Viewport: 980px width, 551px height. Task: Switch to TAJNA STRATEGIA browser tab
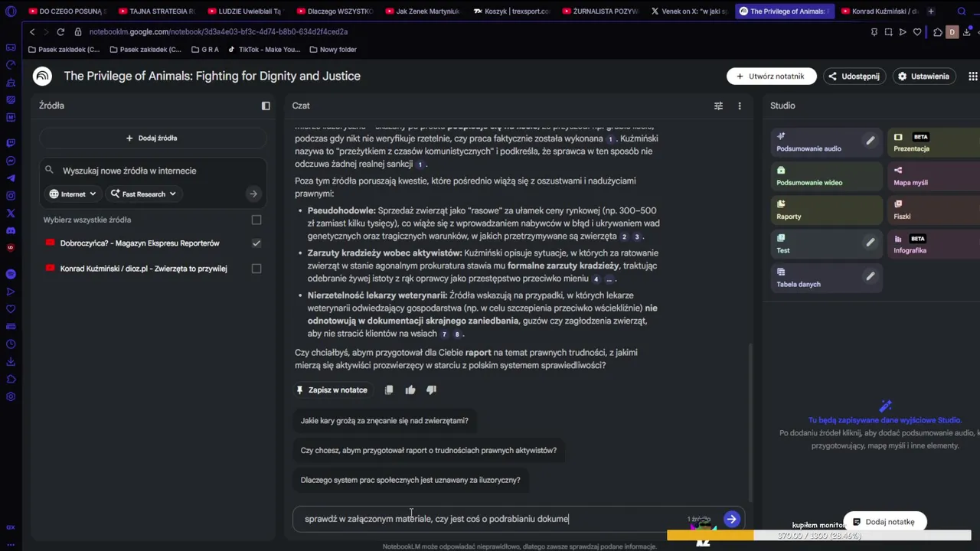pyautogui.click(x=157, y=11)
